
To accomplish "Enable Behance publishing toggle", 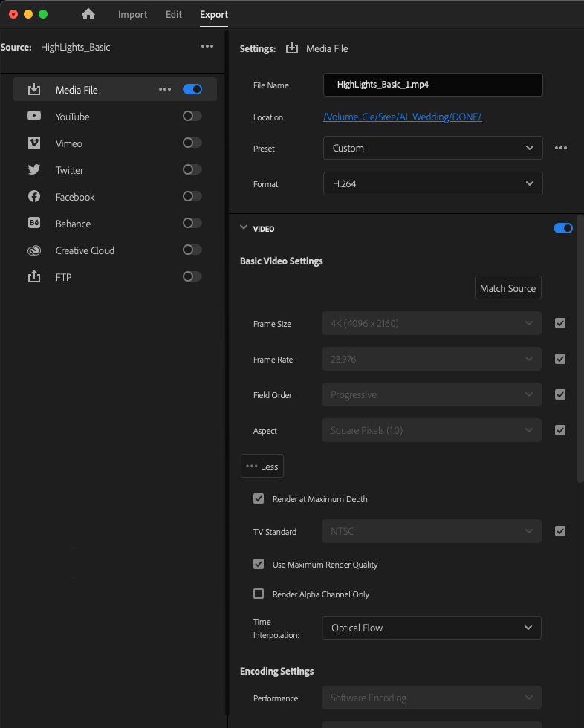I will (x=192, y=223).
